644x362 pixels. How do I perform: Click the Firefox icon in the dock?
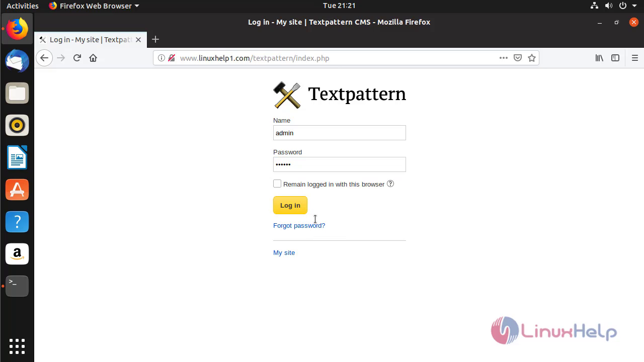pos(17,29)
